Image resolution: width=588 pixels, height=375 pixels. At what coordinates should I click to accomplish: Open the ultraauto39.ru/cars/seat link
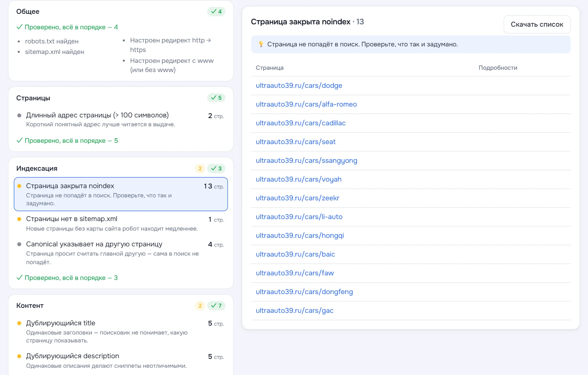tap(296, 142)
